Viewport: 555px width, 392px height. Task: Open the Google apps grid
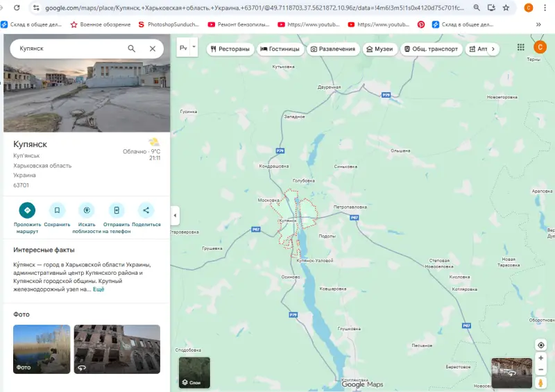point(521,47)
